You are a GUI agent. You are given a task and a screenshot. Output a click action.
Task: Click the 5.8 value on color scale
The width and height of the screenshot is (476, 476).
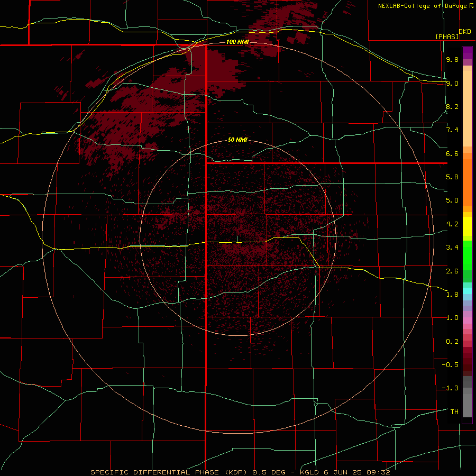452,177
